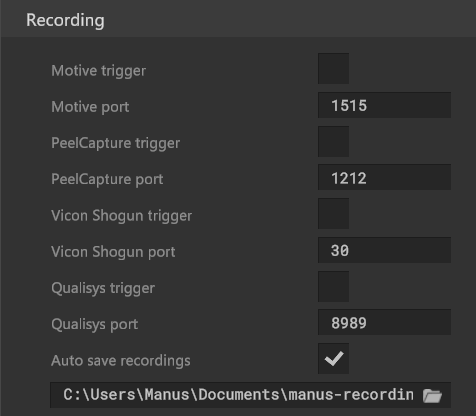Click the manus-recordings save path field
Screen dimensions: 476x416
pos(250,395)
